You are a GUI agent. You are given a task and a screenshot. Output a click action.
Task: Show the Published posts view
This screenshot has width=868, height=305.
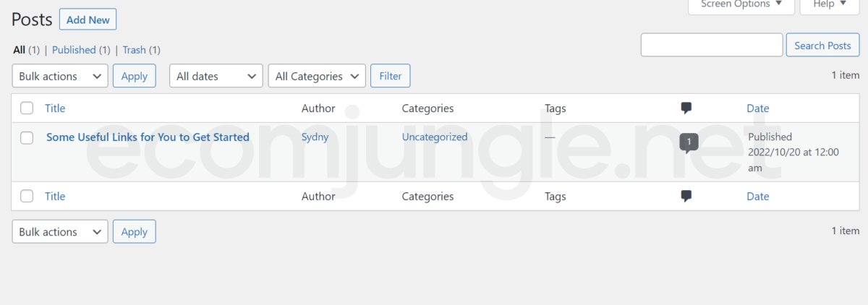click(74, 50)
